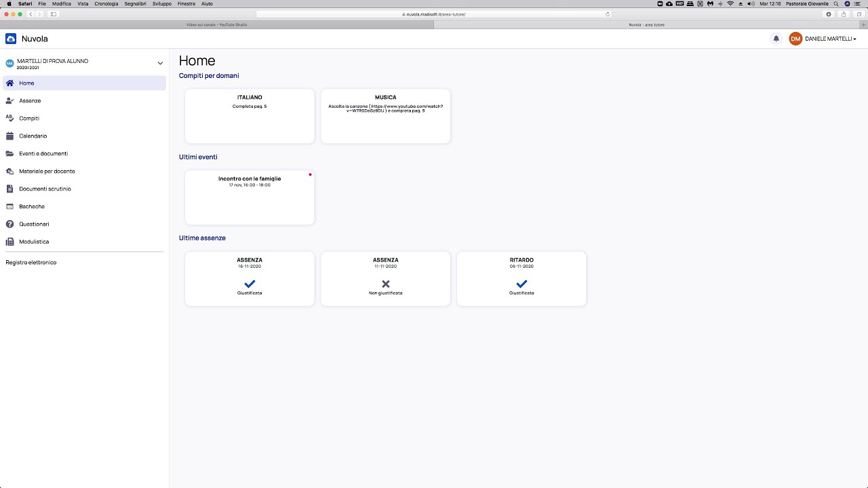Viewport: 868px width, 488px height.
Task: Click the Wi-Fi status icon
Action: [x=730, y=3]
